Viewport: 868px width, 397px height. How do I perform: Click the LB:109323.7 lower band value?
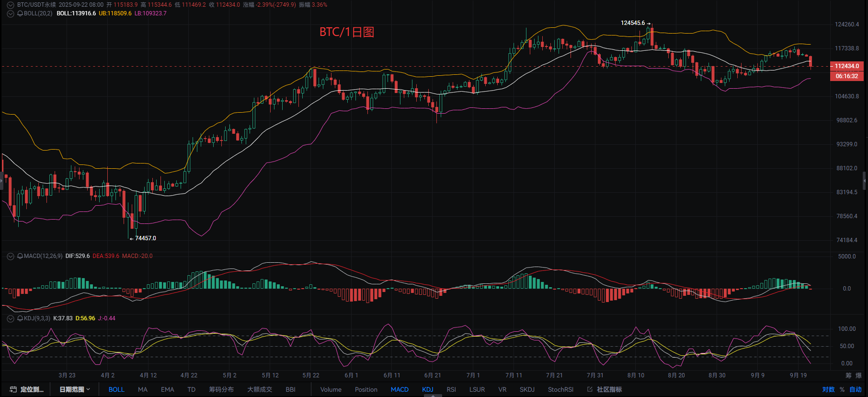(150, 13)
